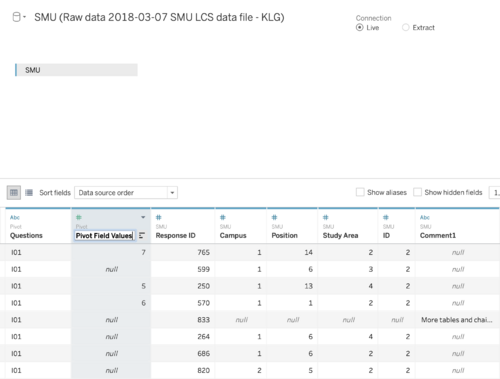
Task: Click Pivot Field Values cell 7
Action: click(x=111, y=252)
